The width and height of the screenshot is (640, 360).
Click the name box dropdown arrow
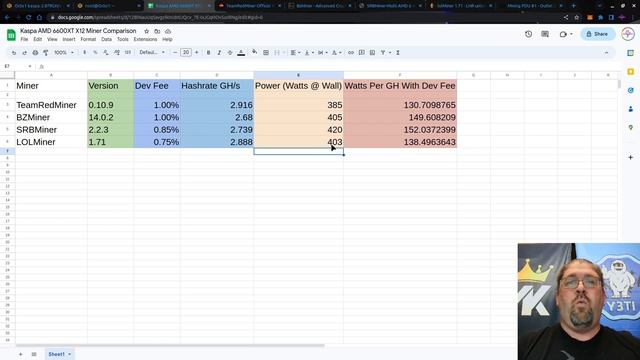(30, 67)
